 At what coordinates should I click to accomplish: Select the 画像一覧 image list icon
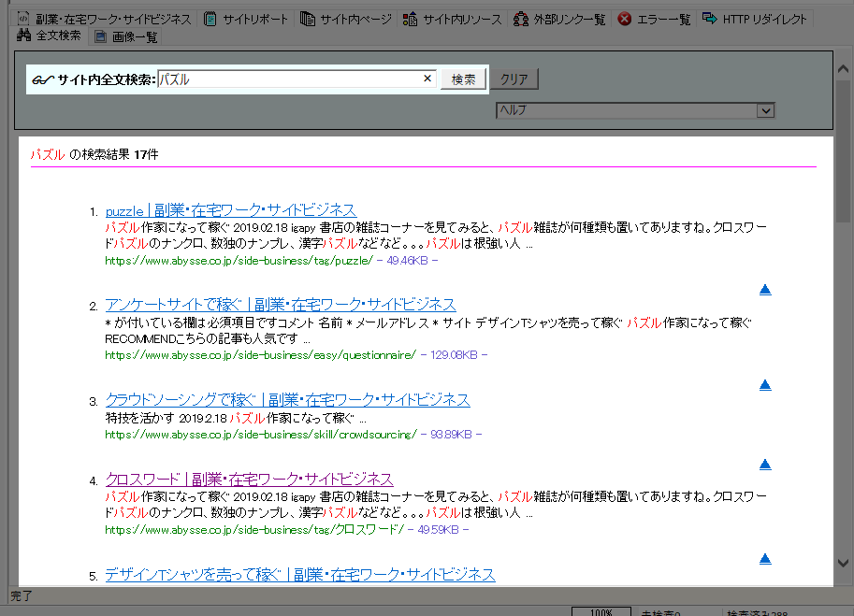(x=98, y=36)
